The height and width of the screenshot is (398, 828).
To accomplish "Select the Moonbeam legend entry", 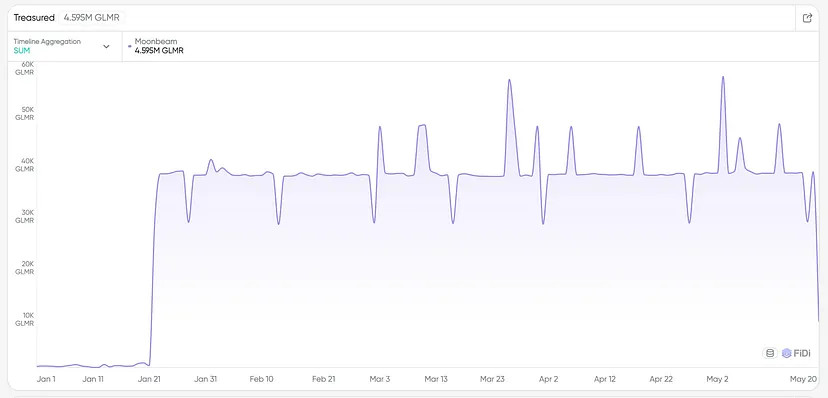I will pyautogui.click(x=157, y=46).
